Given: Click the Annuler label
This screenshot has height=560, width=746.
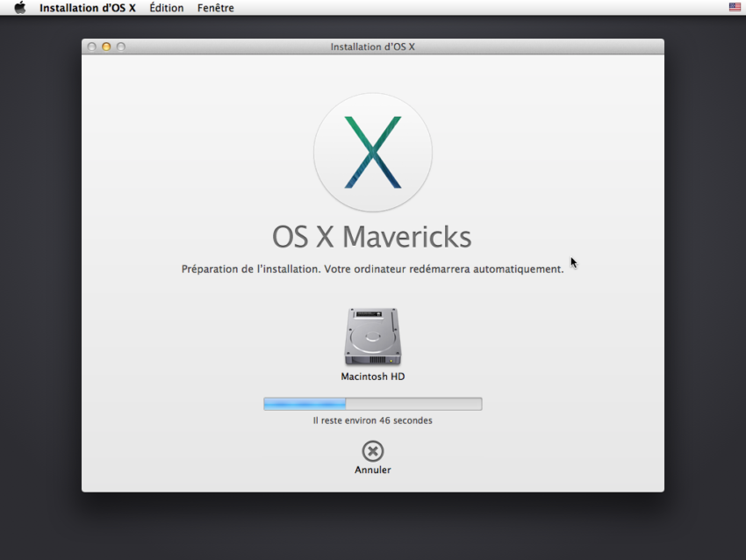Looking at the screenshot, I should click(372, 470).
